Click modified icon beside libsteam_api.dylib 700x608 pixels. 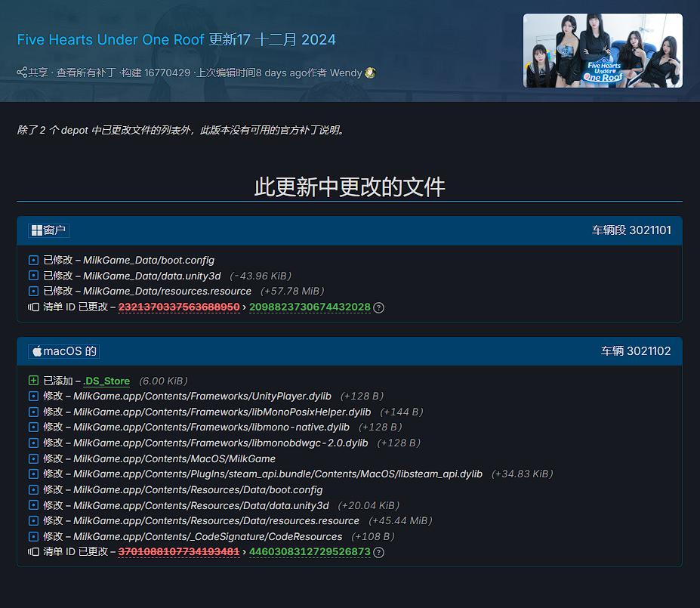tap(33, 474)
